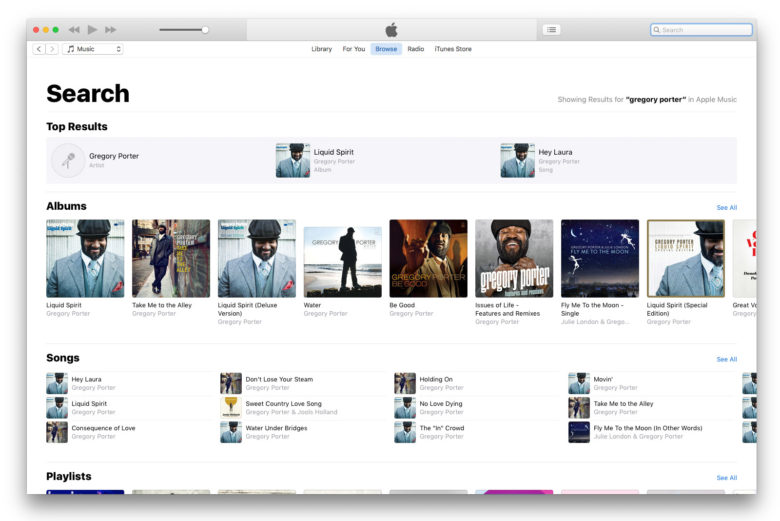Switch to the Library tab
Viewport: 780px width, 521px height.
click(x=321, y=49)
